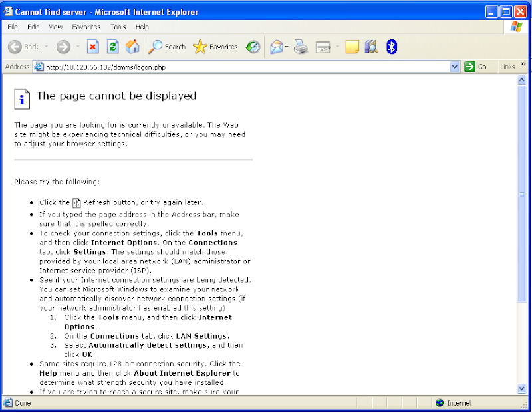The width and height of the screenshot is (532, 413).
Task: Click the bold 'About Internet Explorer' text
Action: point(182,373)
